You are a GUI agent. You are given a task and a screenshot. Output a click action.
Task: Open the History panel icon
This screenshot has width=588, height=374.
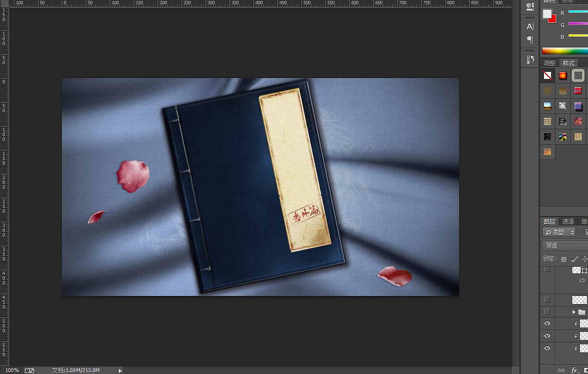coord(530,59)
